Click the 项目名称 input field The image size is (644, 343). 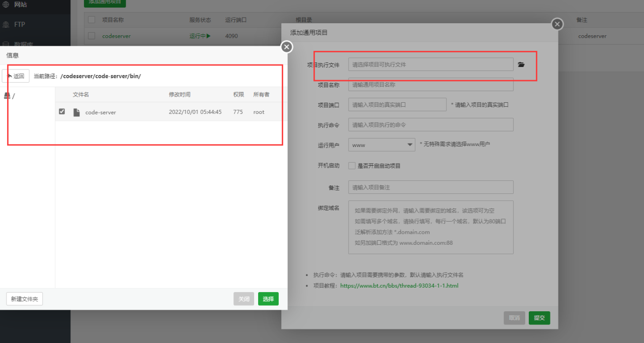[x=431, y=84]
